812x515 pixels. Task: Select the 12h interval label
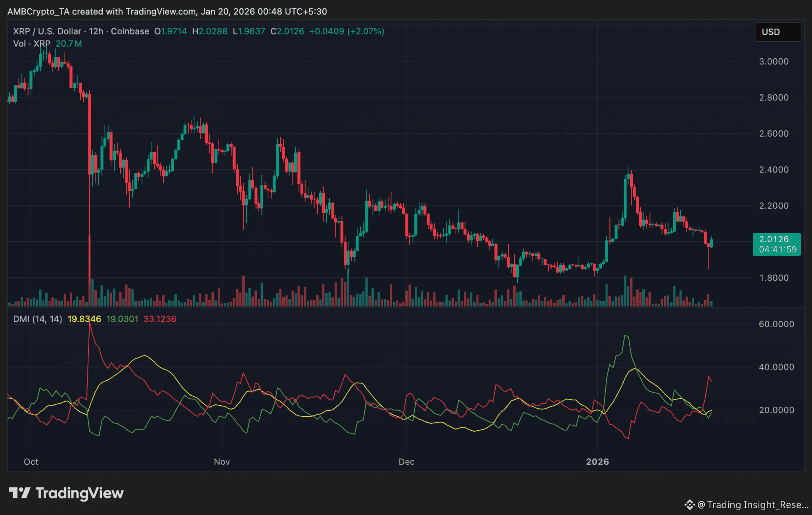96,31
